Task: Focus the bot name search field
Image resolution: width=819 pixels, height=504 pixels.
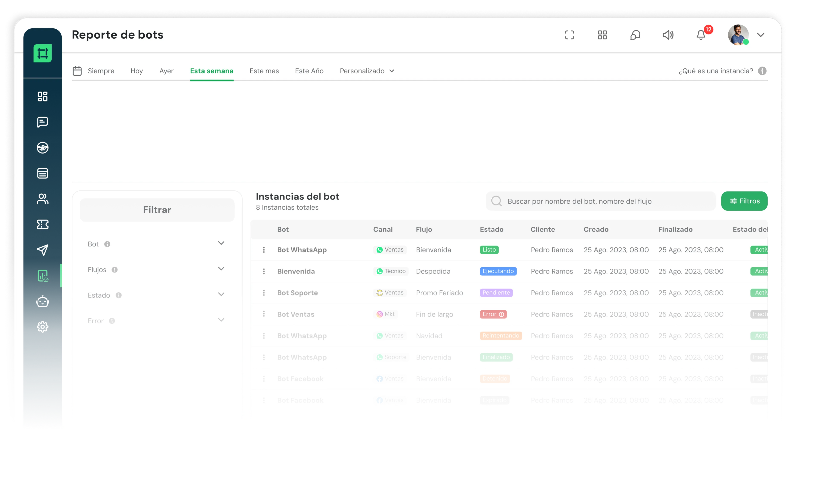Action: pyautogui.click(x=601, y=201)
